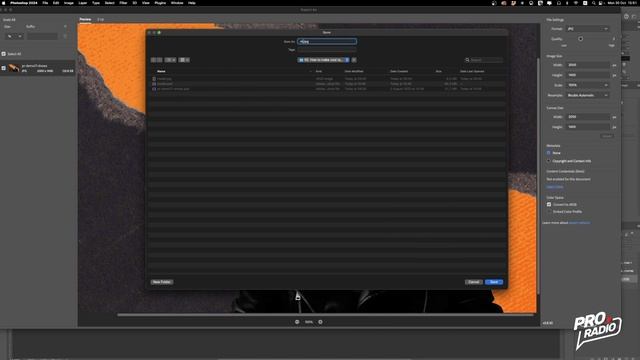Sort files by the Date Modified column
640x360 pixels.
click(x=354, y=71)
